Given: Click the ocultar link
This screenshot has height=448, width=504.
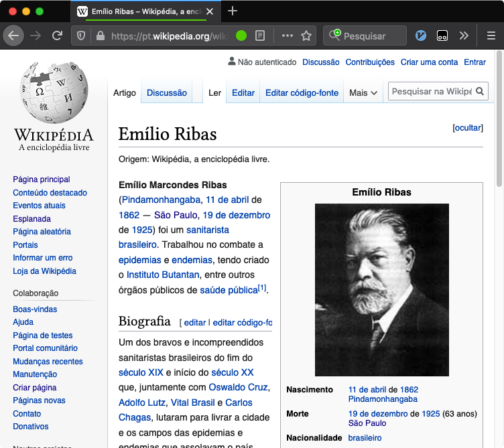Looking at the screenshot, I should 468,128.
